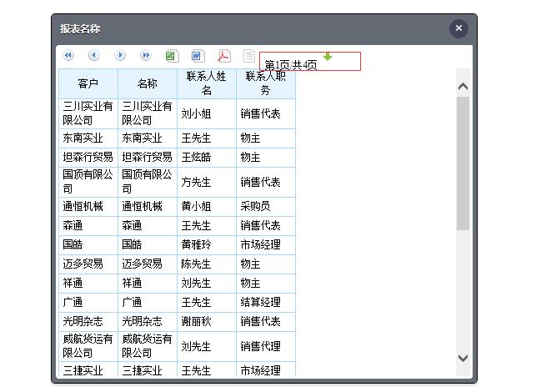Go to the previous report page
This screenshot has width=536, height=392.
[94, 56]
